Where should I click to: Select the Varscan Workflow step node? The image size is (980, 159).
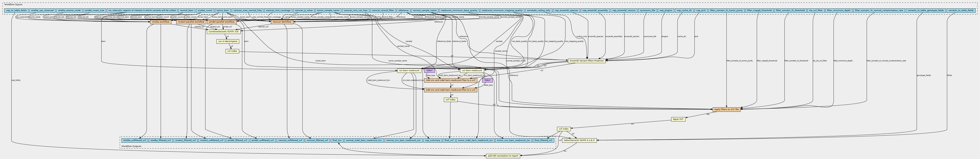click(x=282, y=22)
